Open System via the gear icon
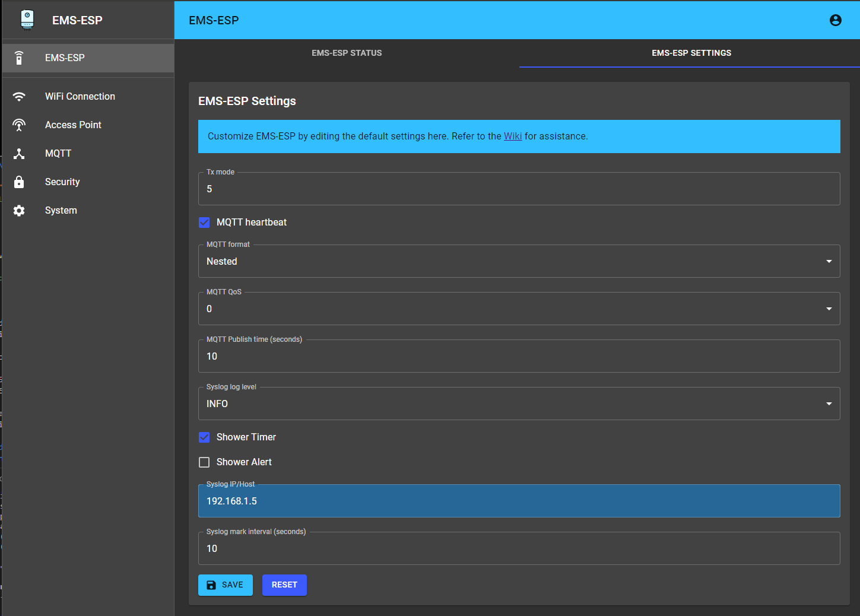The width and height of the screenshot is (860, 616). (x=19, y=211)
